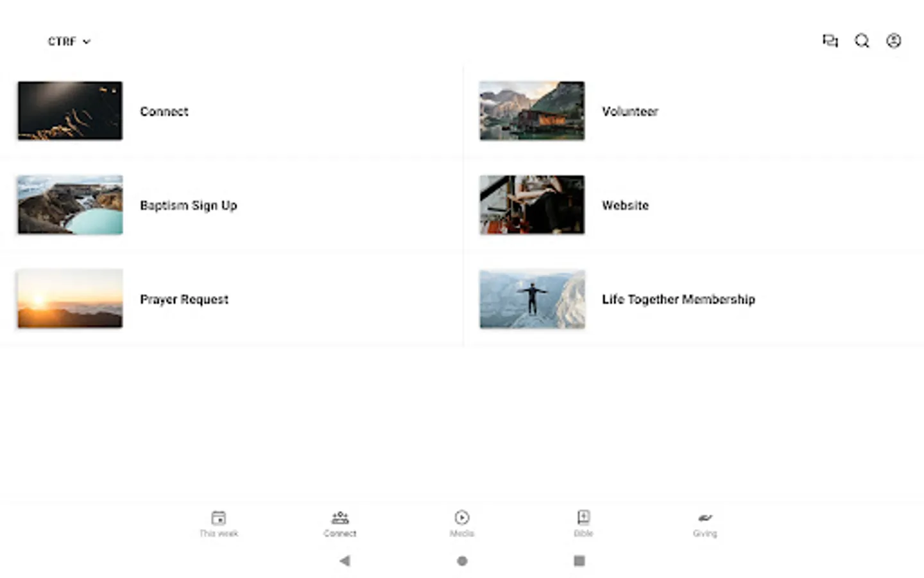
Task: Click the Life Together Membership entry
Action: tap(678, 299)
